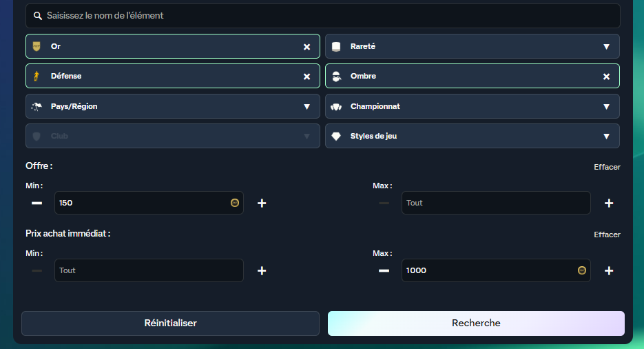The height and width of the screenshot is (349, 644).
Task: Click the Styles de jeu diamond icon
Action: coord(336,136)
